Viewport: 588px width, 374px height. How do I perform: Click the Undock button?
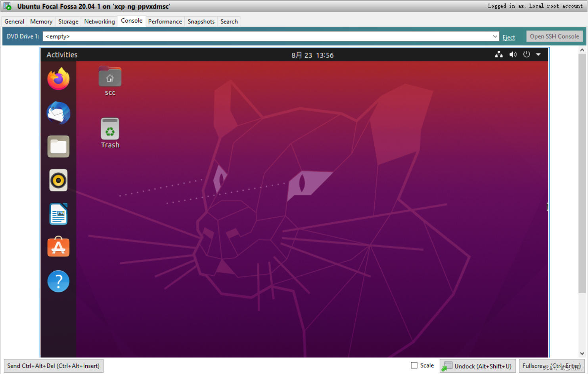477,366
